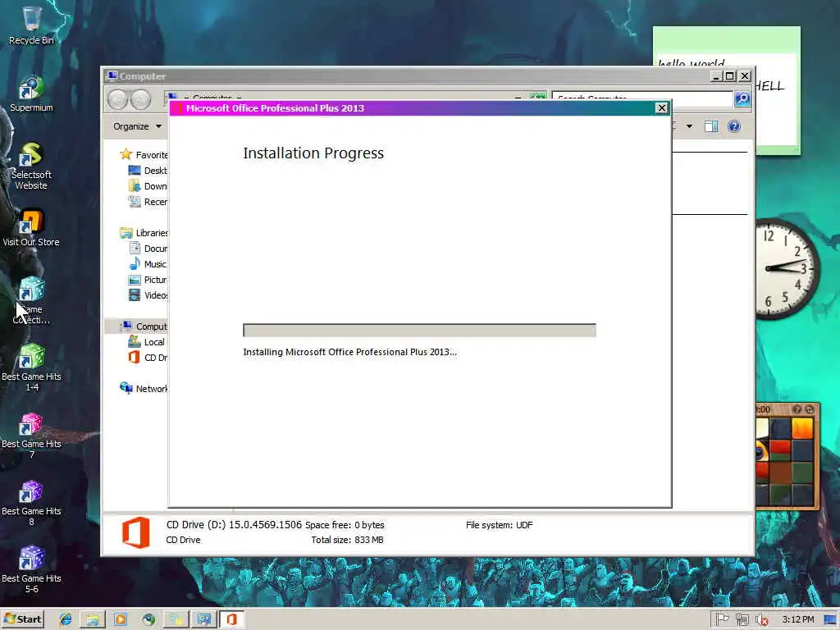
Task: Click the Office CD drive icon in details pane
Action: (x=135, y=532)
